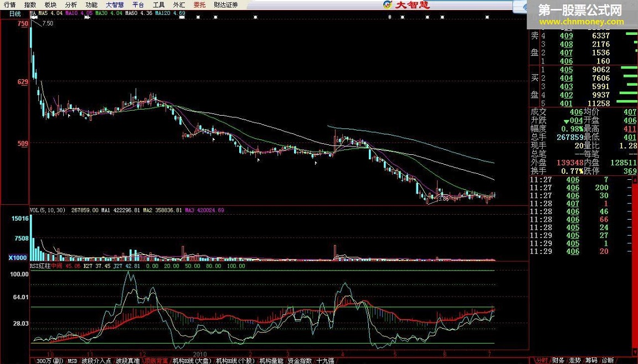The width and height of the screenshot is (638, 364).
Task: Open the 行情 menu
Action: point(10,5)
